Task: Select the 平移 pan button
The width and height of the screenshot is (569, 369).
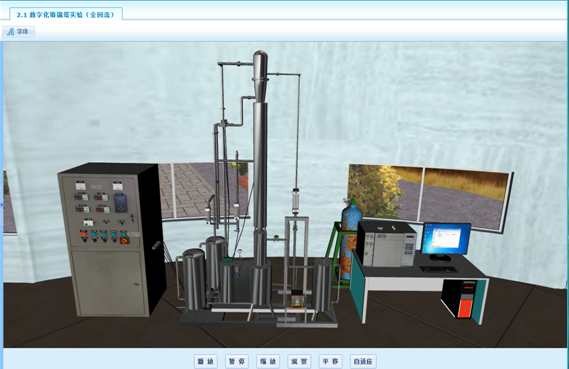Action: tap(331, 361)
